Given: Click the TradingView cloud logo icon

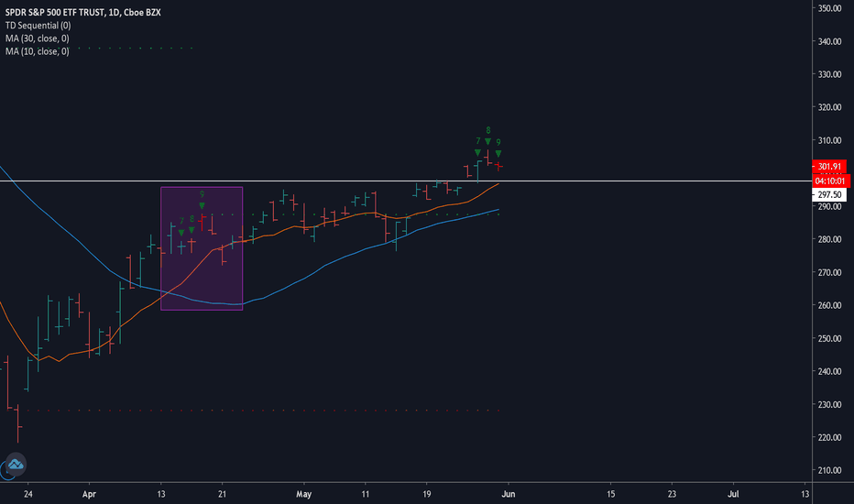Looking at the screenshot, I should [16, 465].
